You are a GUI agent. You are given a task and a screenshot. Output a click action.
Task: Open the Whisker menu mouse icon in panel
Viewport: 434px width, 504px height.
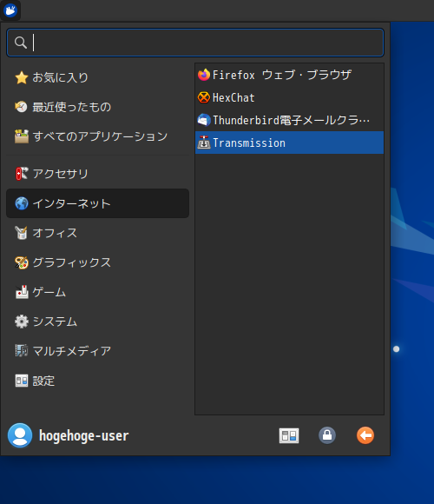pos(10,10)
